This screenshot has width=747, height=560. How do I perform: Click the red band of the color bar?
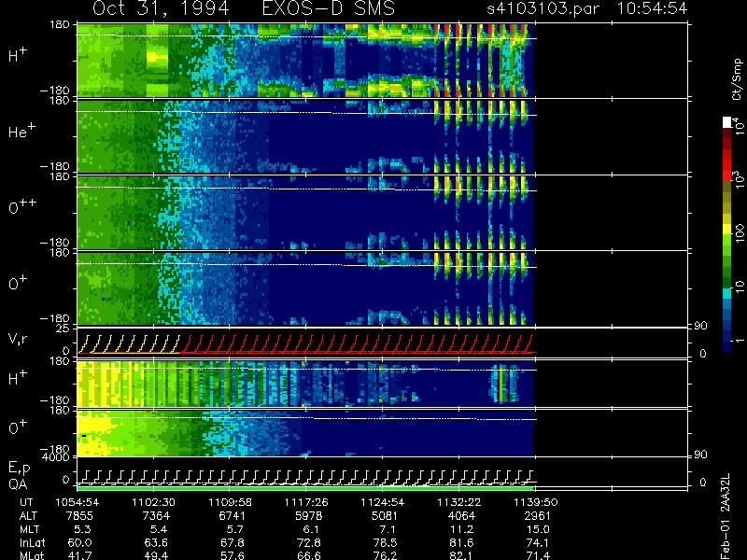click(x=727, y=165)
